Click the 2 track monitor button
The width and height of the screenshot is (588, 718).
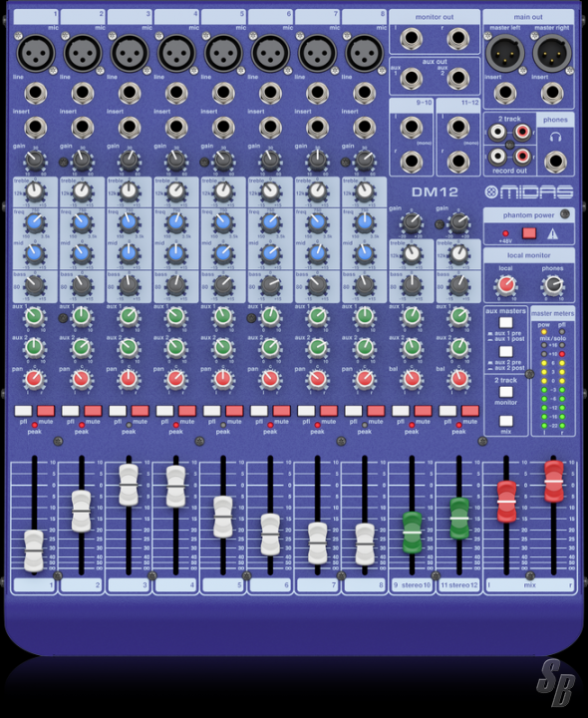click(x=505, y=392)
